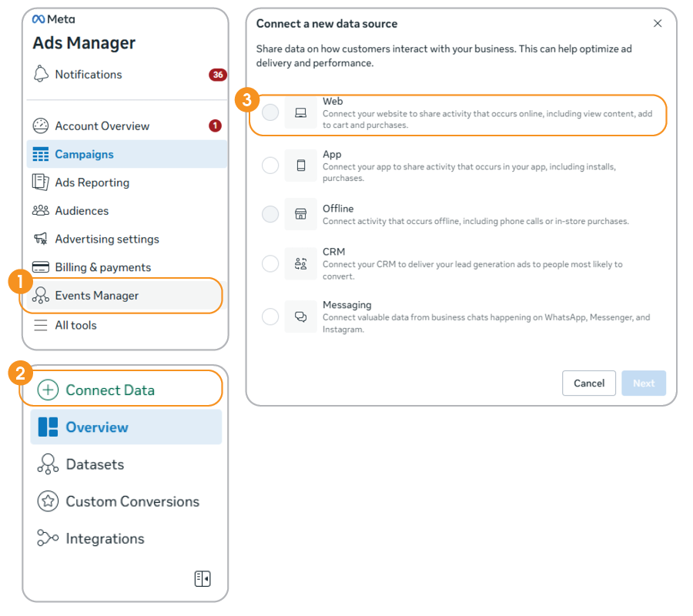Select the Messaging radio button

[270, 316]
